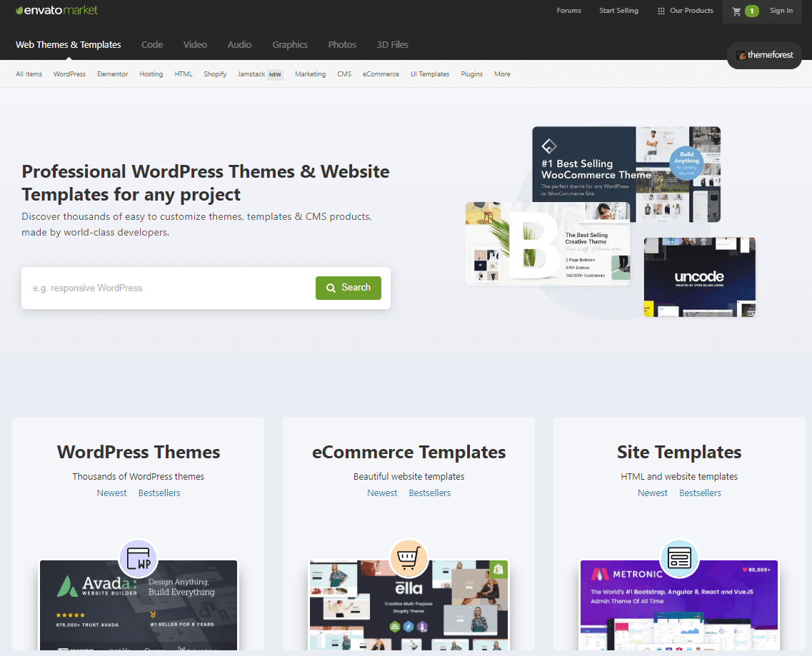The height and width of the screenshot is (656, 812).
Task: Switch to the Photos tab
Action: tap(342, 44)
